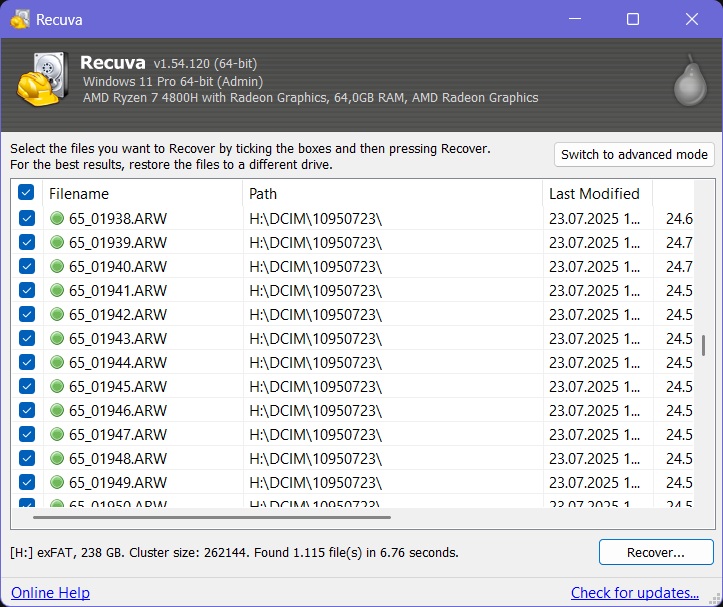The width and height of the screenshot is (723, 607).
Task: Uncheck the box for 65_01940.ARW
Action: pos(27,266)
